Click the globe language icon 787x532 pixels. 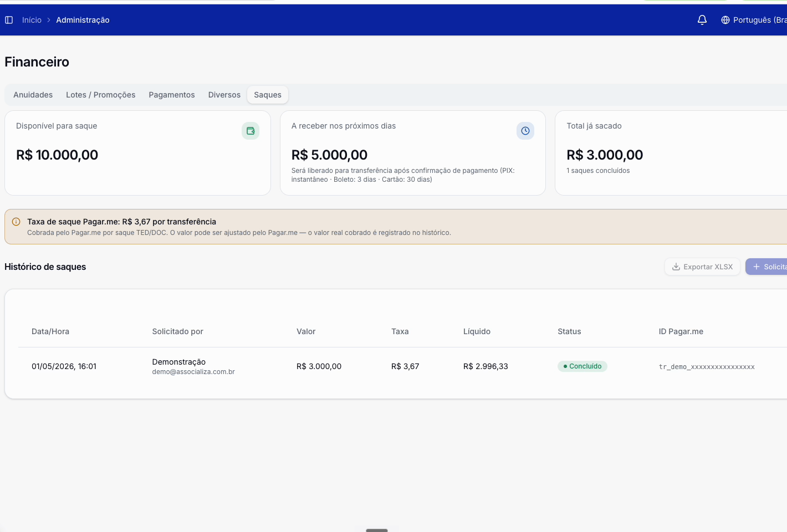pos(725,20)
